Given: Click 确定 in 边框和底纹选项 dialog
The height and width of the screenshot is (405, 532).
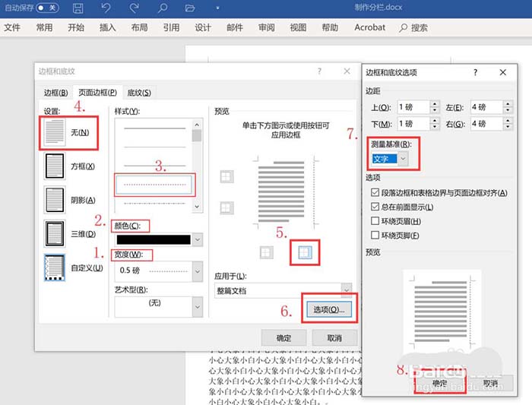Looking at the screenshot, I should coord(440,383).
